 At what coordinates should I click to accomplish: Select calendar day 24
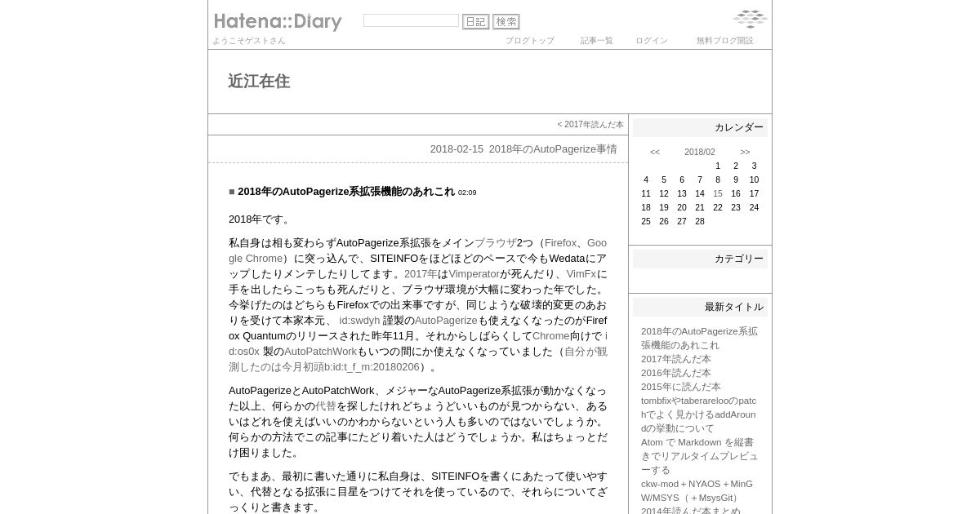tap(754, 207)
